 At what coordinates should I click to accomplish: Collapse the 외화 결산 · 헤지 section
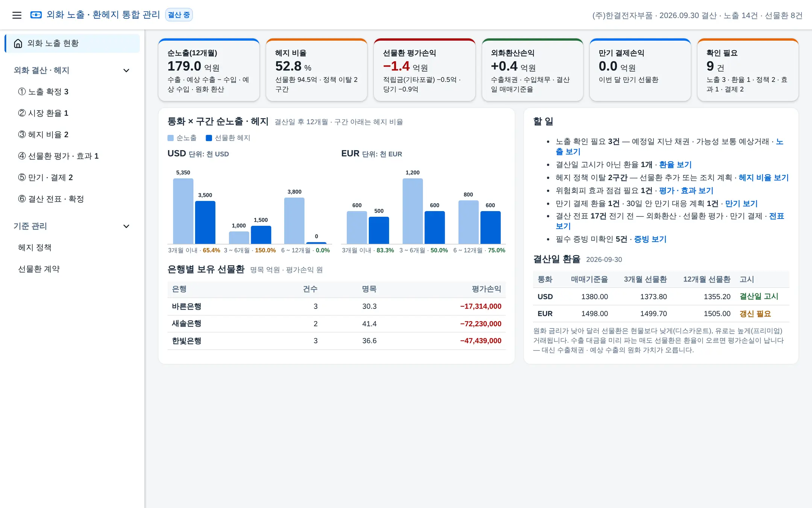pos(126,70)
